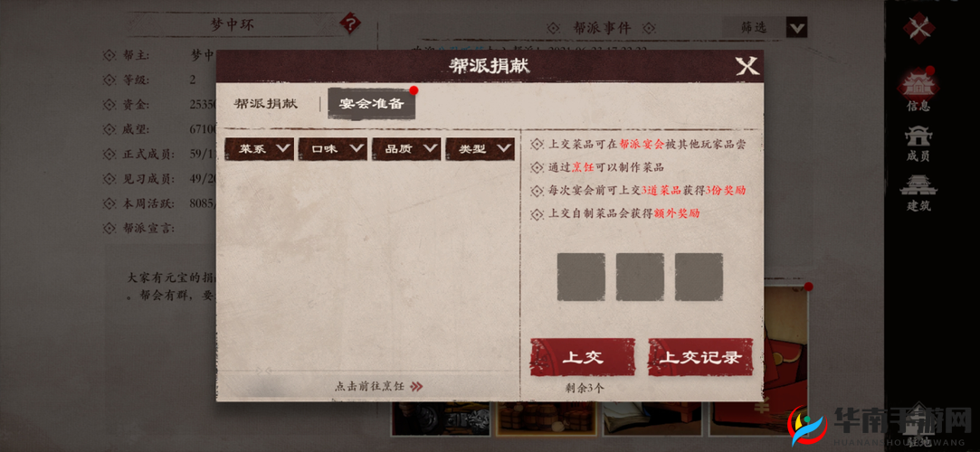
Task: Open the 成员 members icon
Action: tap(918, 144)
